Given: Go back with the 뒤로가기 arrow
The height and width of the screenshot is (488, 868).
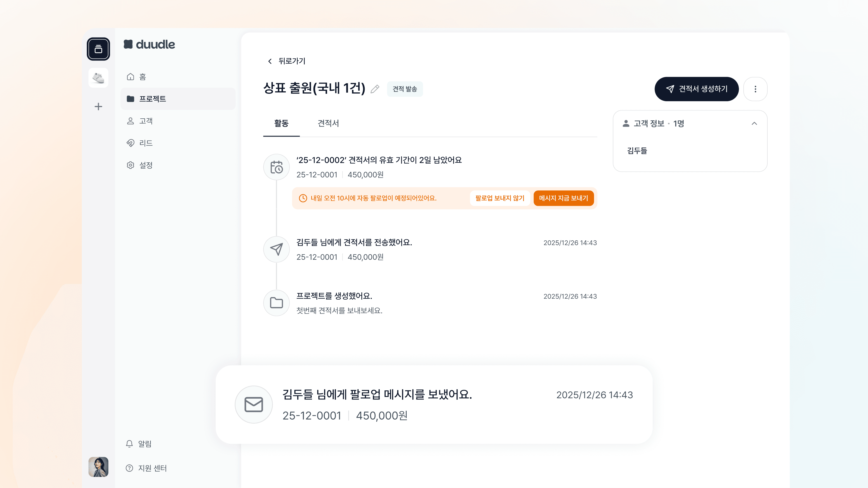Looking at the screenshot, I should click(270, 61).
